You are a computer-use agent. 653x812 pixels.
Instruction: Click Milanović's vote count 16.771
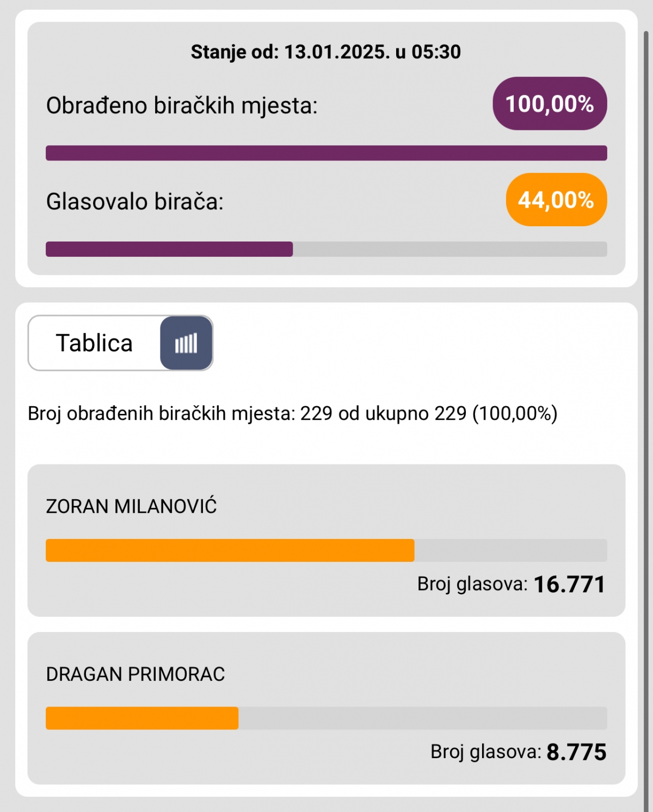pyautogui.click(x=569, y=585)
